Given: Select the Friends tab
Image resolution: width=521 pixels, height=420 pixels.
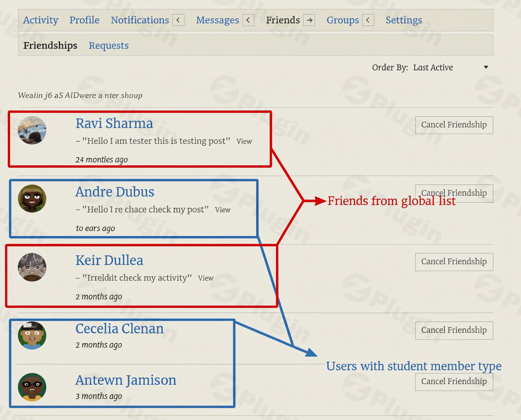Looking at the screenshot, I should click(283, 20).
